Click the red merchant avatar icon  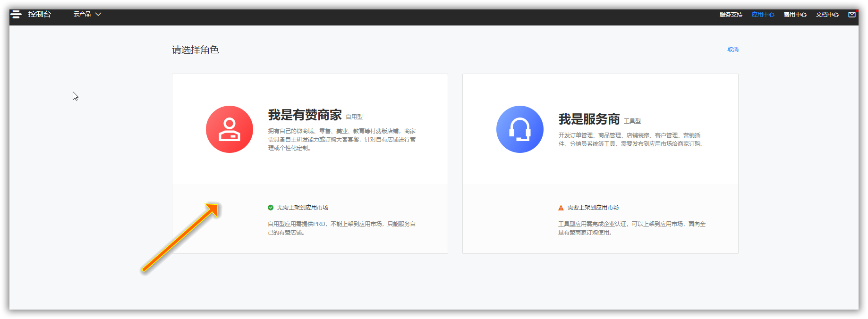pos(230,129)
